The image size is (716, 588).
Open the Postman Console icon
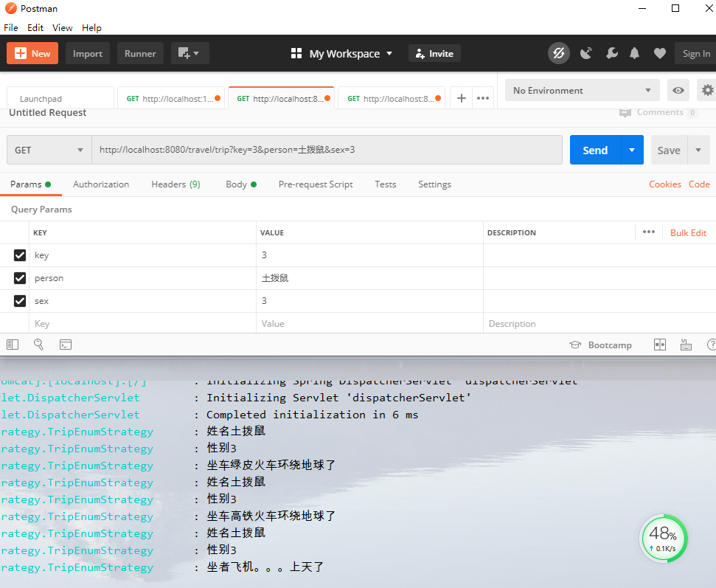point(66,345)
